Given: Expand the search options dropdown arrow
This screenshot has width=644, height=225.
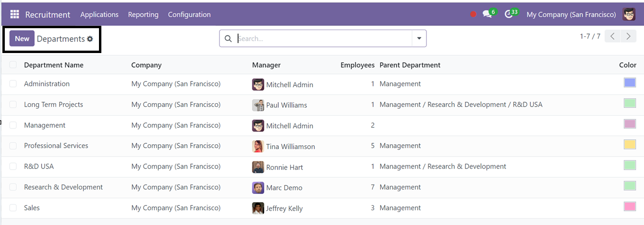Looking at the screenshot, I should click(419, 39).
